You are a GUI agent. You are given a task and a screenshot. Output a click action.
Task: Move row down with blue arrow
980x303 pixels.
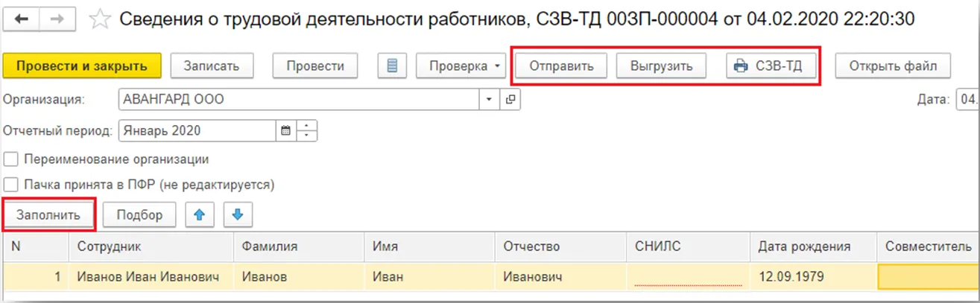point(238,214)
